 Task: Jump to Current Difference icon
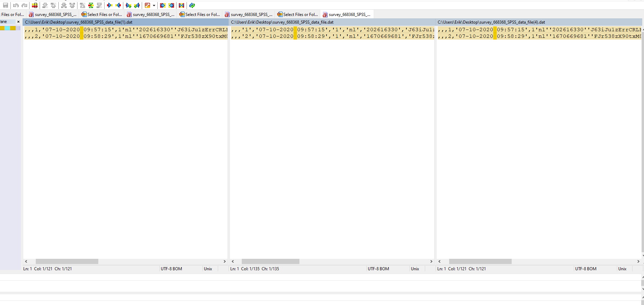tap(91, 5)
